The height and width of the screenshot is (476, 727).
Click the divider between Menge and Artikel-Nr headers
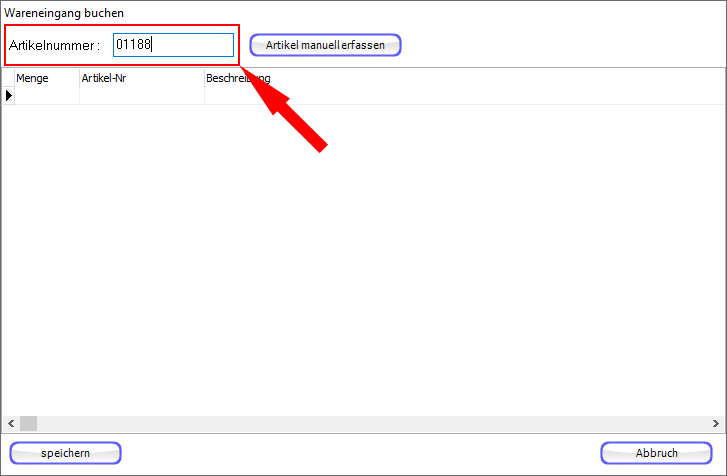tap(79, 78)
